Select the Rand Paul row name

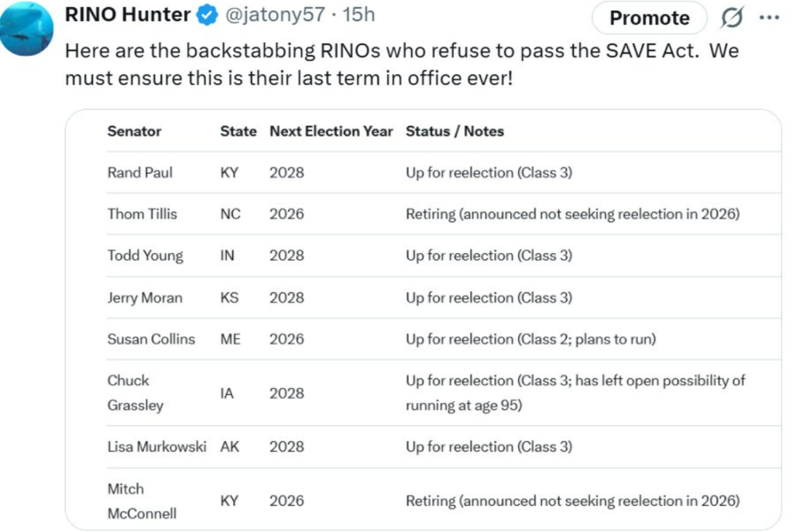pyautogui.click(x=139, y=173)
